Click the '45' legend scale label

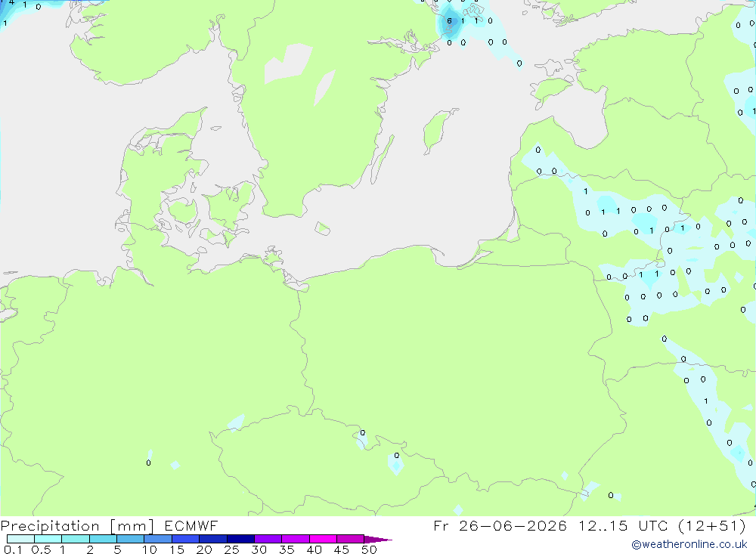point(342,549)
